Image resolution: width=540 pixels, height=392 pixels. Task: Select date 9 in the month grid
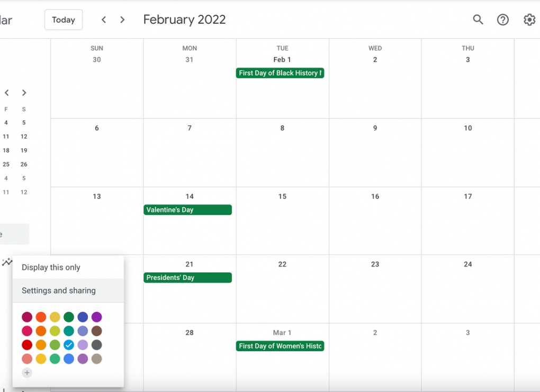point(375,127)
